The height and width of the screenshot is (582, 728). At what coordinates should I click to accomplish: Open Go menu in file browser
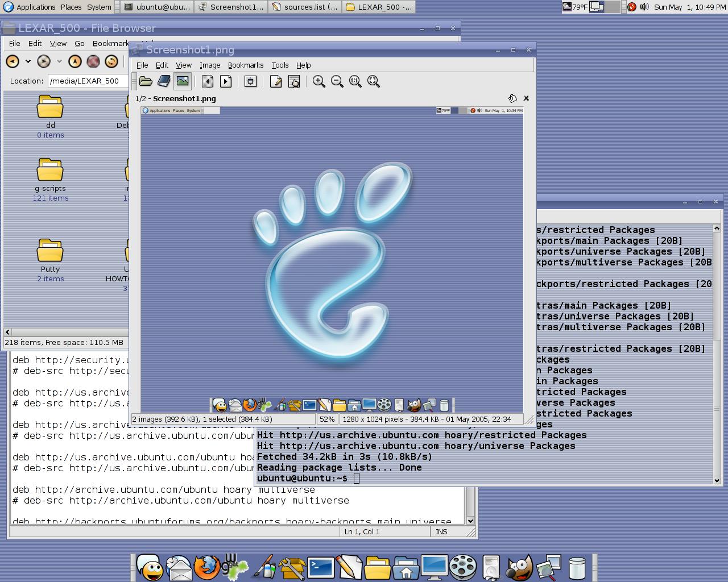click(80, 43)
